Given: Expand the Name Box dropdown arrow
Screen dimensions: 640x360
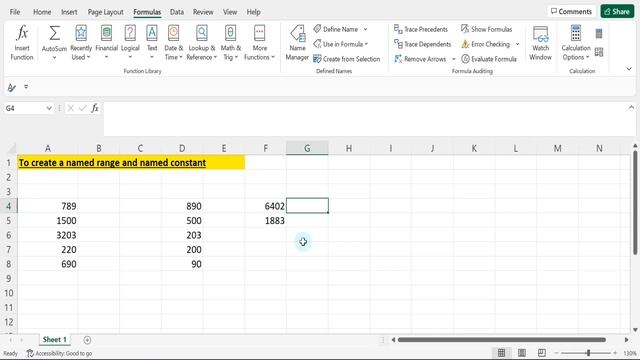Looking at the screenshot, I should coord(49,108).
